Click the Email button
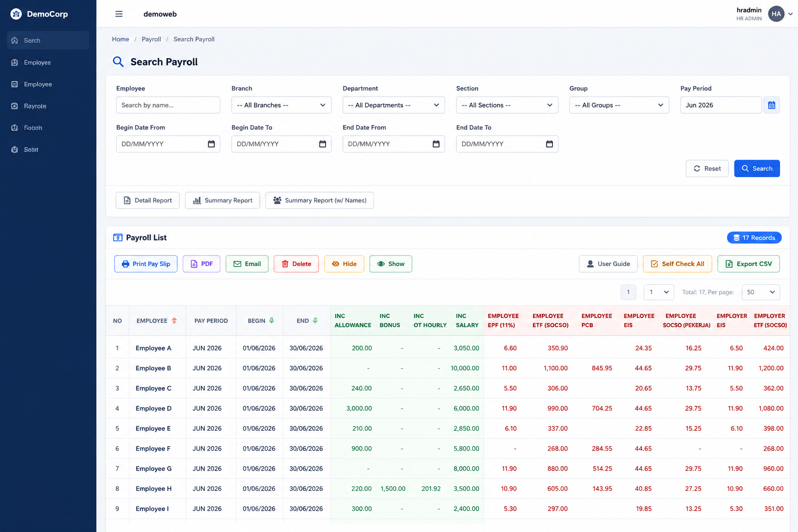798x532 pixels. 247,264
